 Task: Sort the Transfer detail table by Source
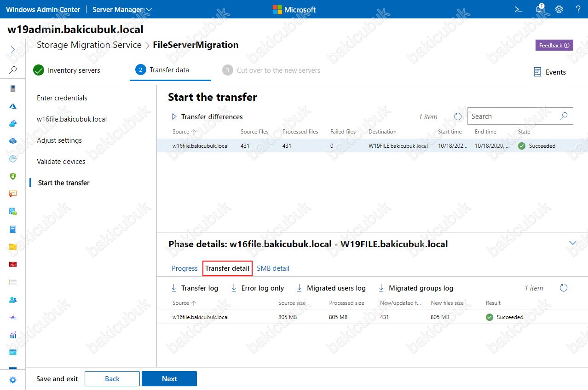coord(184,303)
